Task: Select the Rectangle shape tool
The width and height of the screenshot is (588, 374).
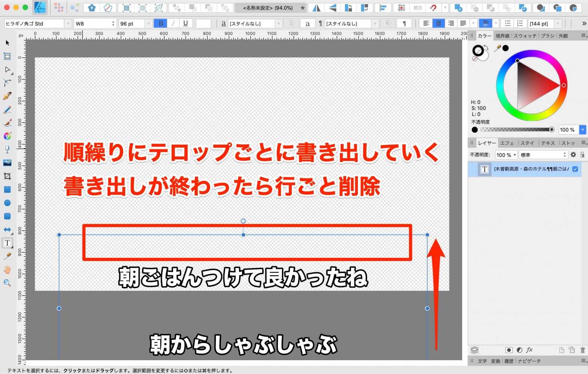Action: pyautogui.click(x=7, y=190)
